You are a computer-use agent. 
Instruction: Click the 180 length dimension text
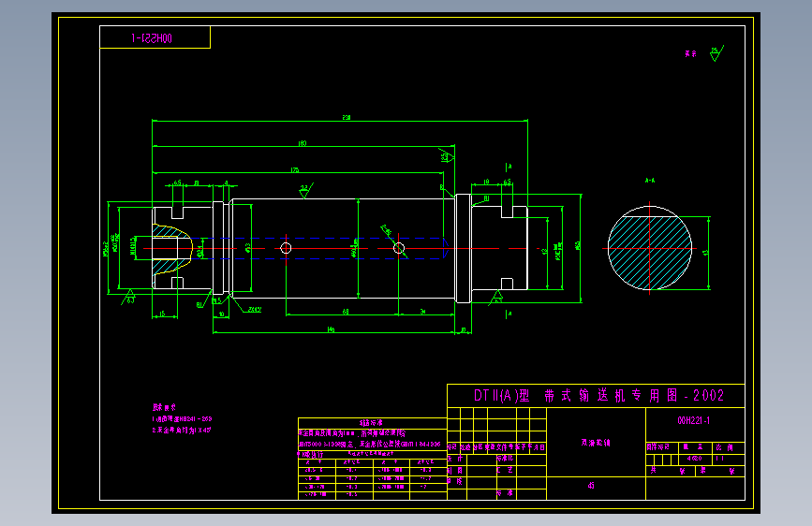click(x=303, y=143)
